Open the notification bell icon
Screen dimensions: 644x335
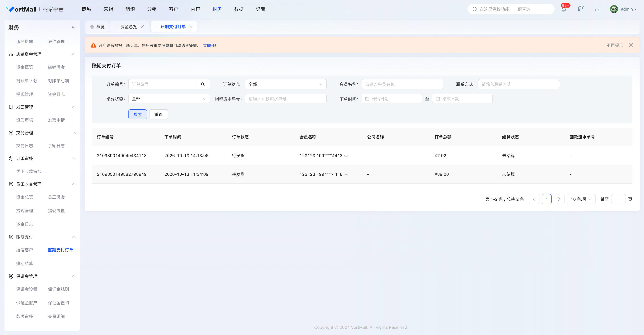[564, 9]
